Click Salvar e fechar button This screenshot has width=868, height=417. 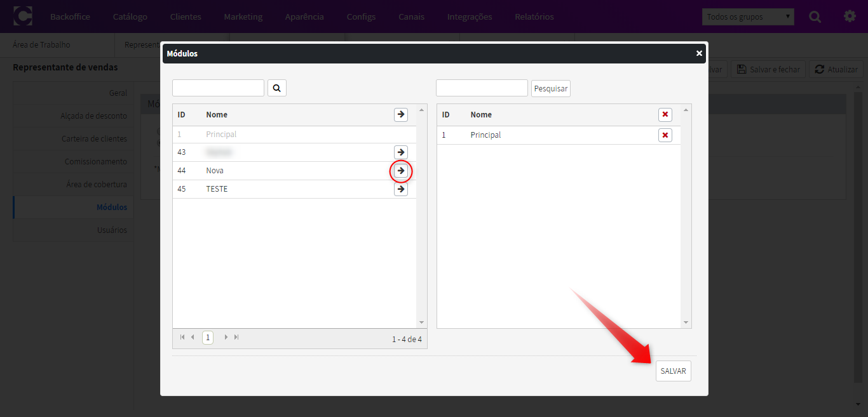[768, 69]
